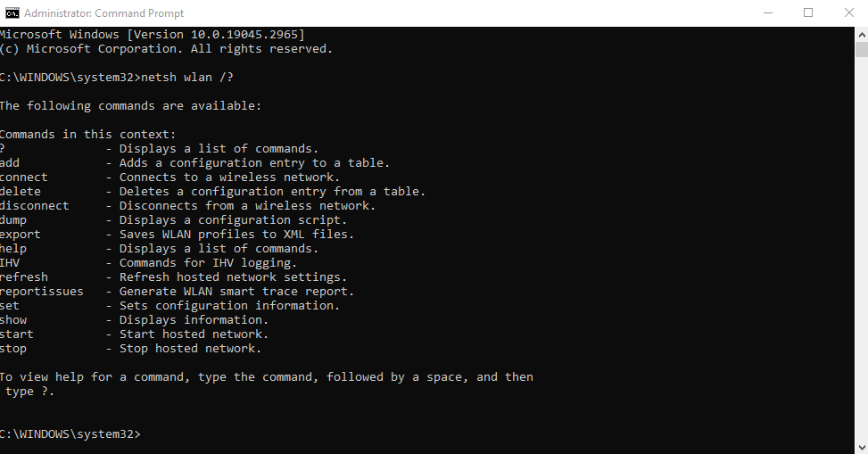This screenshot has height=454, width=868.
Task: Click the "show" command name
Action: (x=14, y=320)
